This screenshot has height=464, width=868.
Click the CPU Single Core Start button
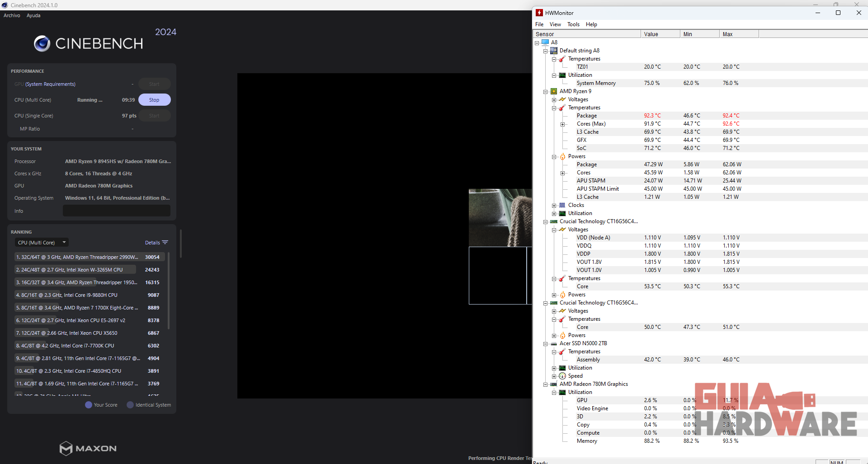coord(154,116)
